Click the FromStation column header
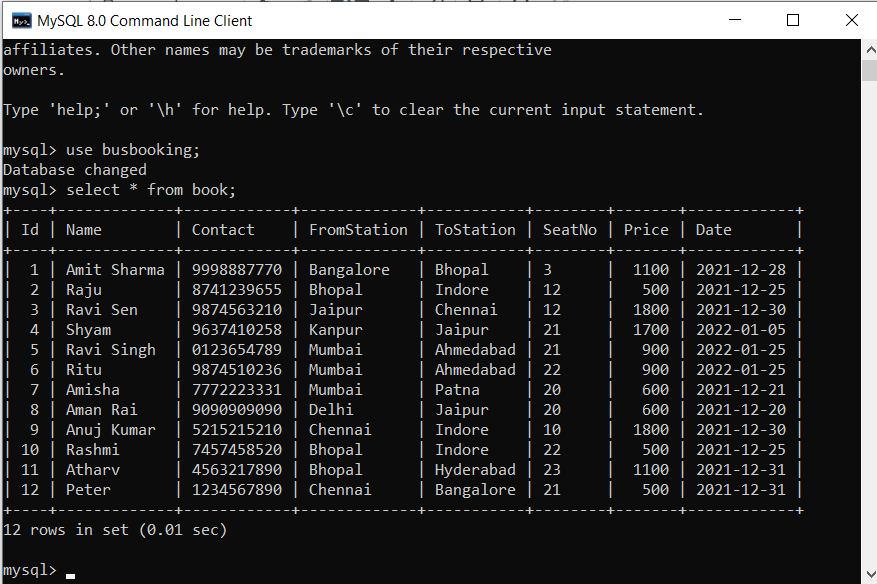 click(358, 230)
